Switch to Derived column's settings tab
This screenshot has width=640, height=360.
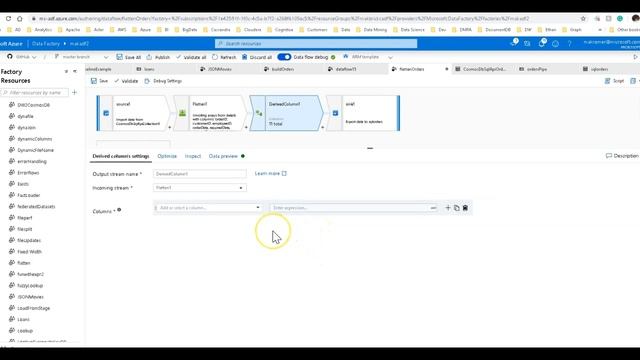point(121,156)
